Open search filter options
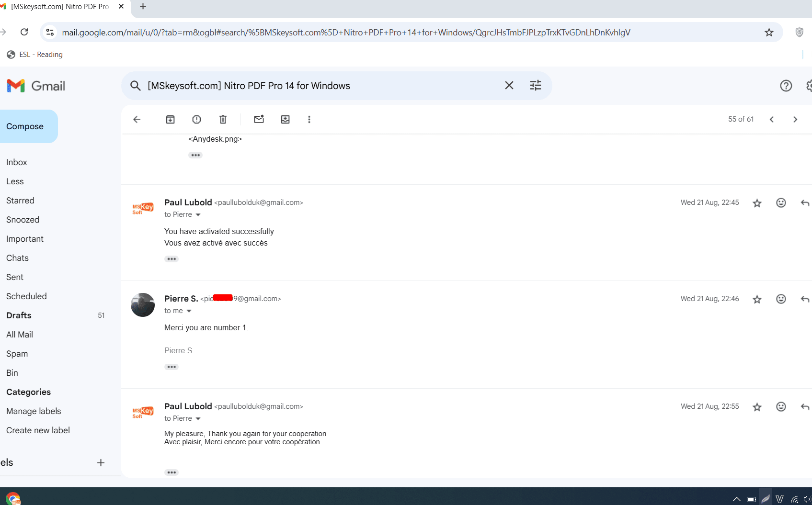 tap(535, 86)
